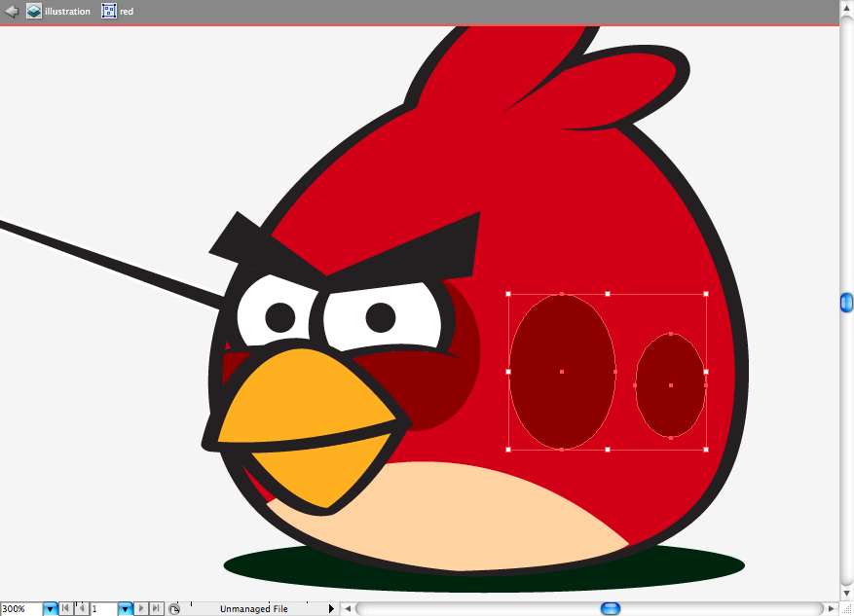Click the horizontal scrollbar left arrow
Image resolution: width=854 pixels, height=616 pixels.
pos(348,609)
